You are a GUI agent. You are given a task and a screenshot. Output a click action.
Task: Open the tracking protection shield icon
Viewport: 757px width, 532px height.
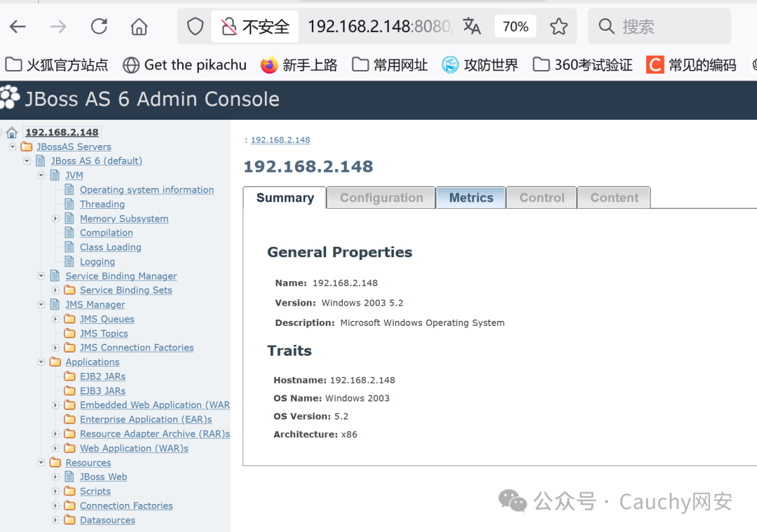(x=195, y=27)
